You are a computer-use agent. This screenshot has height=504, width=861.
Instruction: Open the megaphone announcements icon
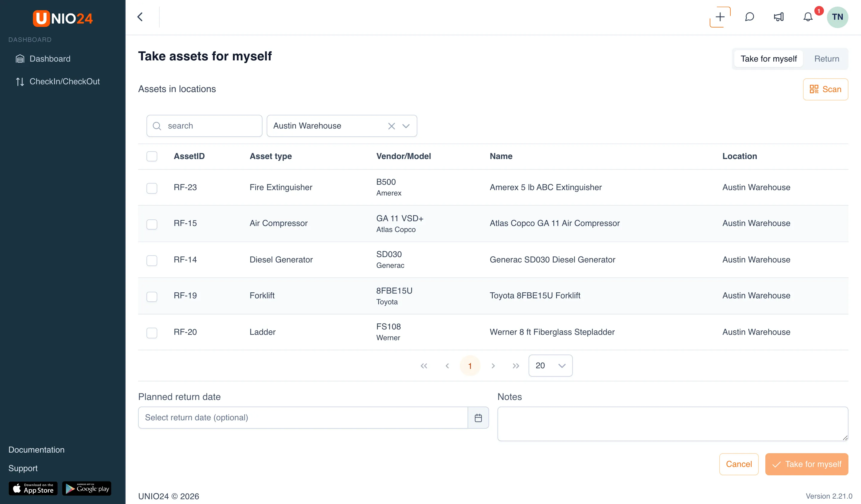779,17
